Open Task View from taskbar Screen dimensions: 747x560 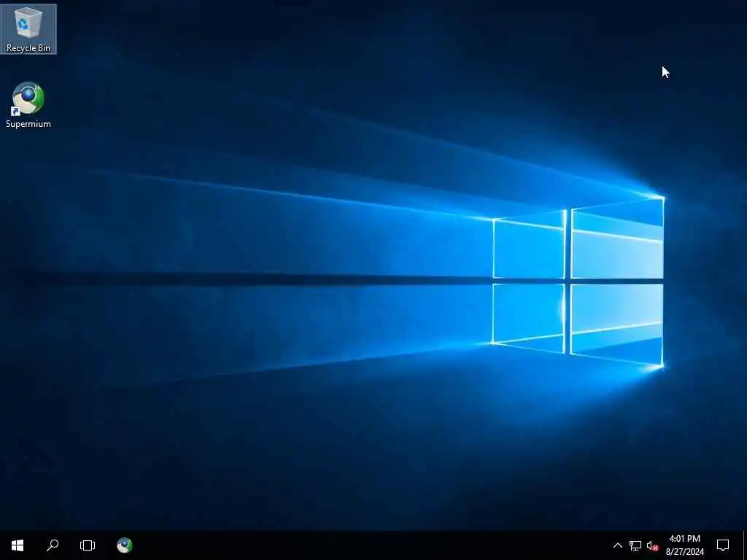[x=88, y=545]
